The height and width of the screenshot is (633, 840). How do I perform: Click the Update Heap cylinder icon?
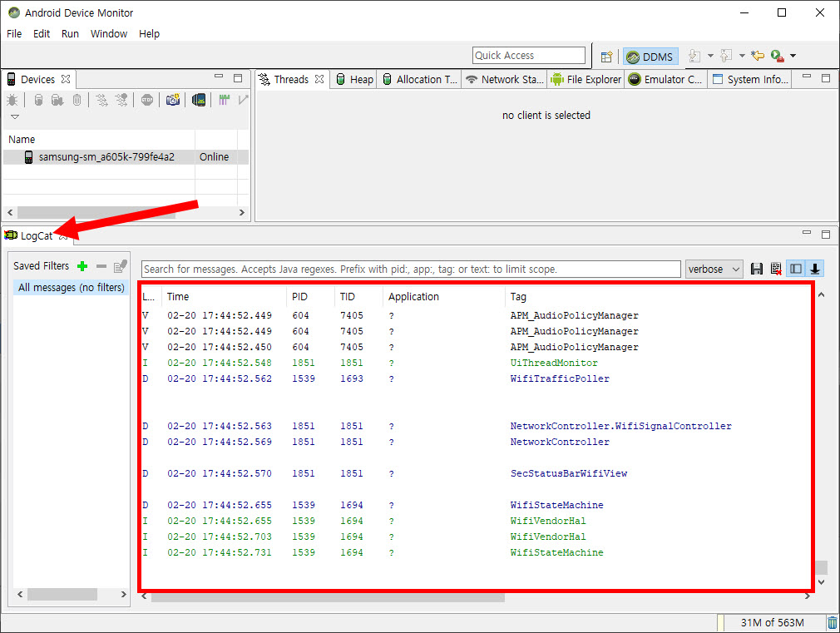(38, 100)
